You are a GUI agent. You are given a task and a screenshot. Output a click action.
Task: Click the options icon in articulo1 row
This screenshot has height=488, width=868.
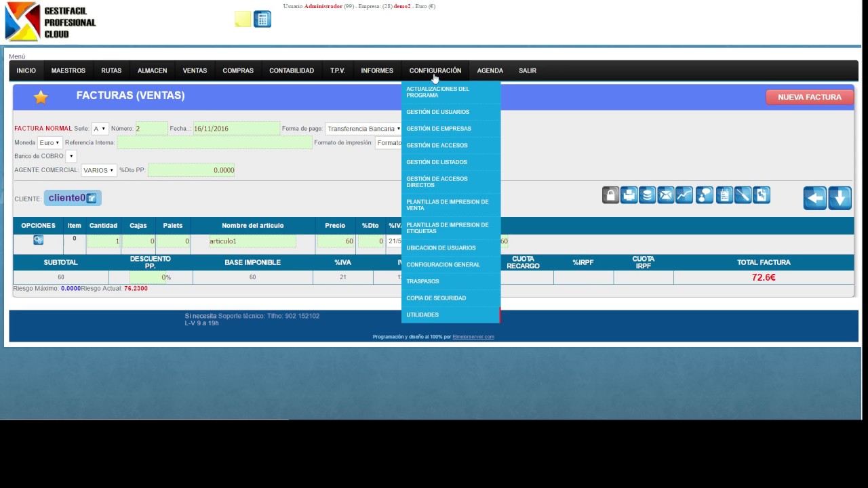(x=38, y=240)
